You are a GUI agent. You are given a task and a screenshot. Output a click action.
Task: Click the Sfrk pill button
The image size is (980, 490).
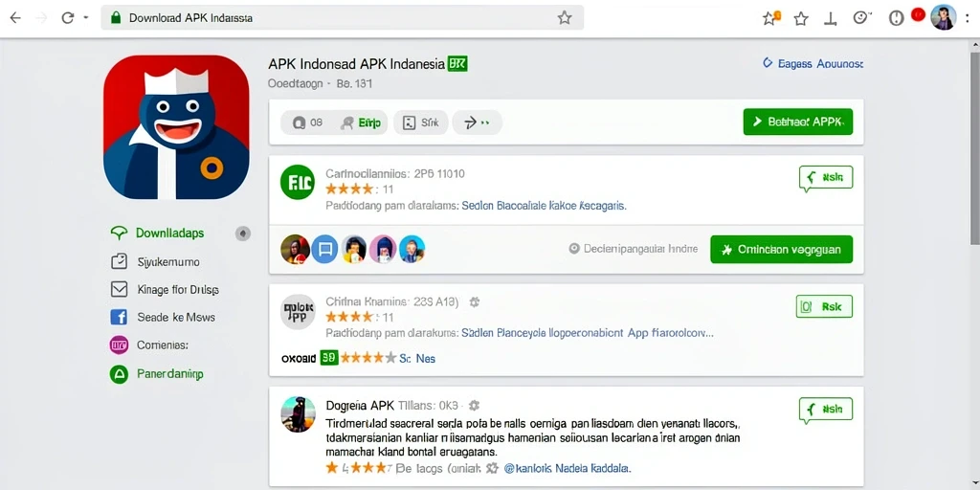click(x=421, y=123)
